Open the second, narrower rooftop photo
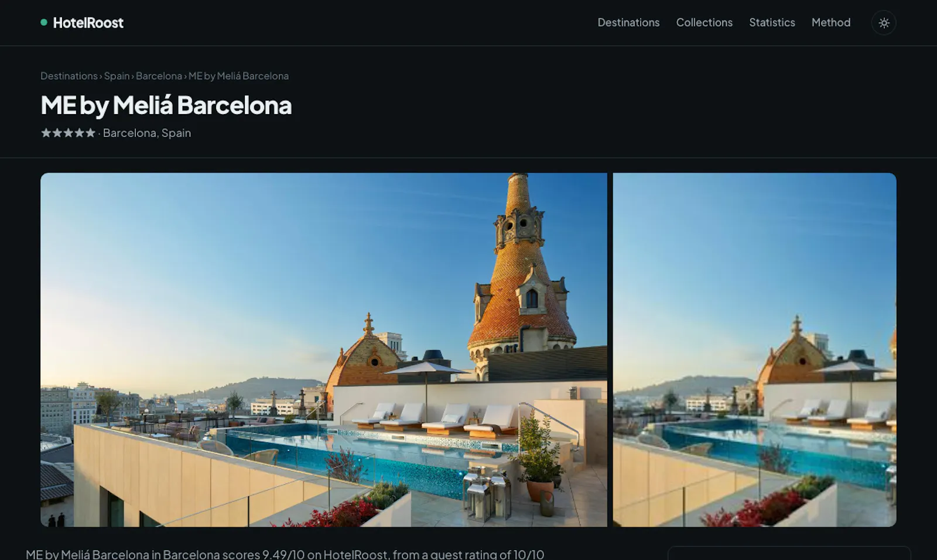 coord(754,349)
